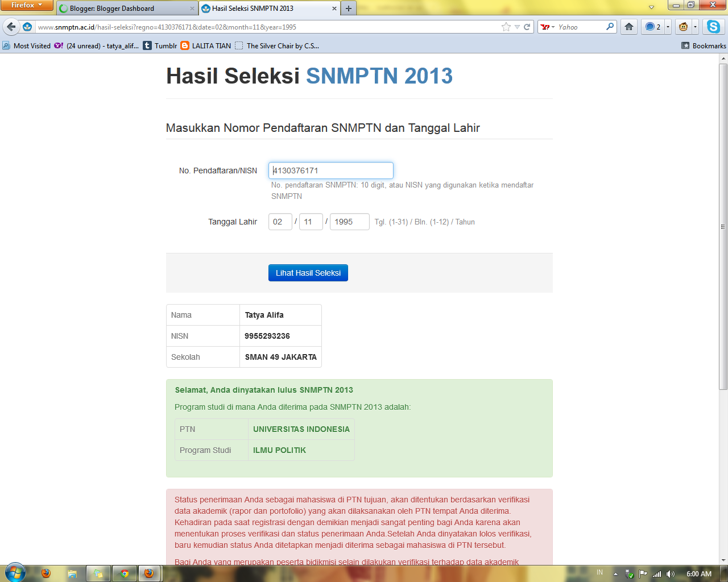Go back using the browser back arrow

point(11,27)
